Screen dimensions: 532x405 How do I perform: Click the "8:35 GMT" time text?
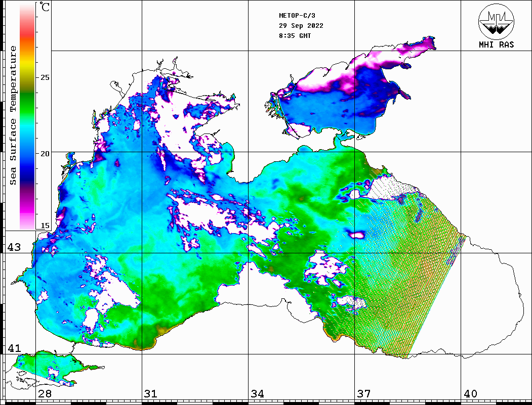click(x=295, y=35)
